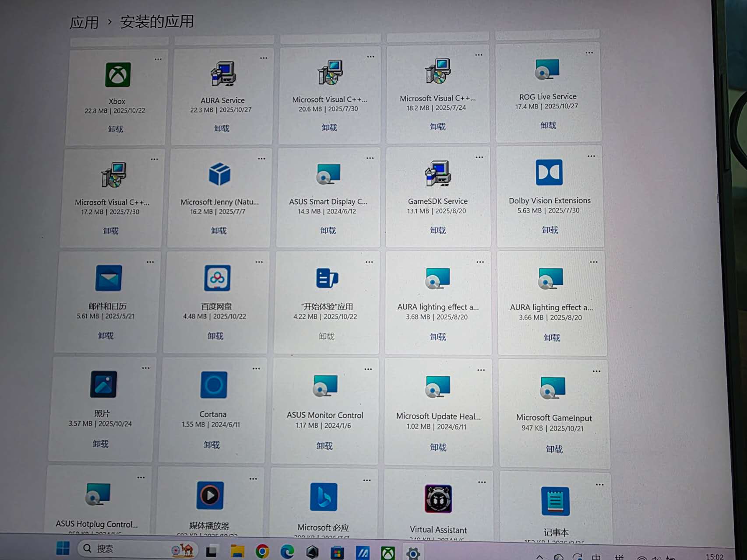Uninstall Microsoft GameInput via 卸载
Viewport: 747px width, 560px height.
(x=554, y=449)
